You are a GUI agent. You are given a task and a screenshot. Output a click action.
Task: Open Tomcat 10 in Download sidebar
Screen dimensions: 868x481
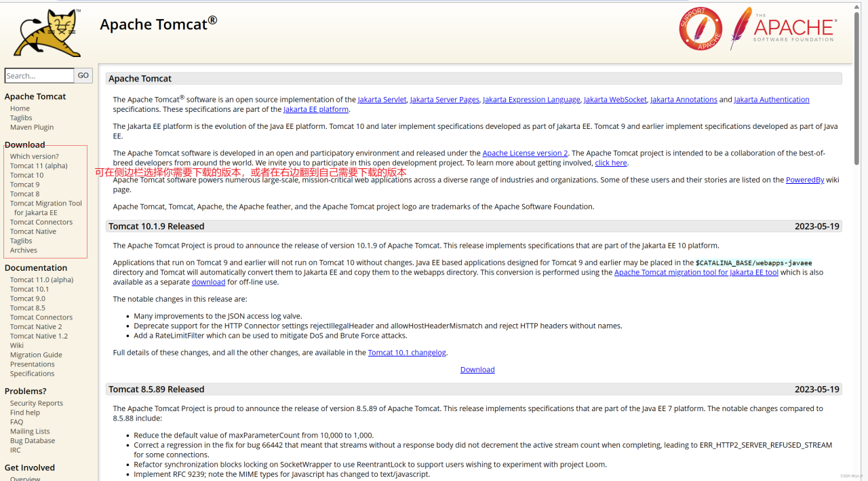[x=26, y=175]
